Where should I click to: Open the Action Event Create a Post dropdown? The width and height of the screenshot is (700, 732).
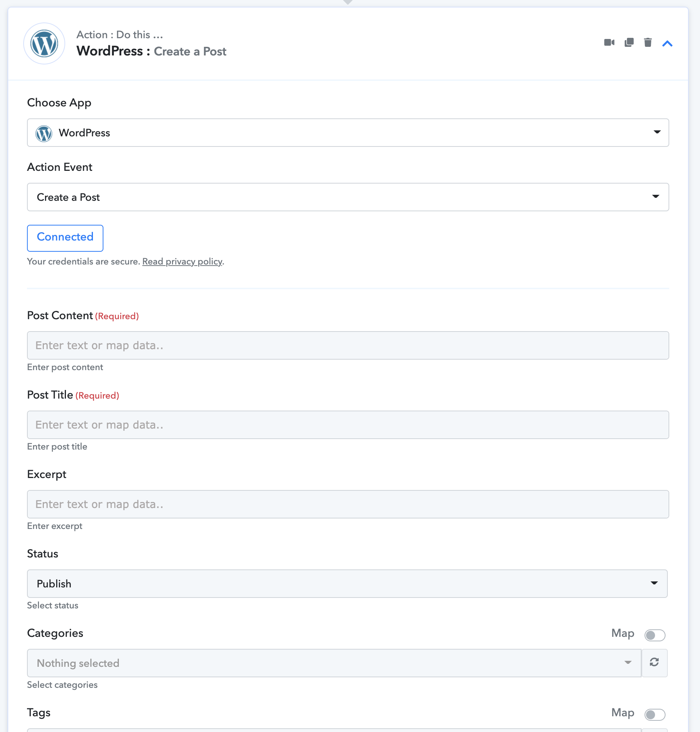[x=348, y=197]
